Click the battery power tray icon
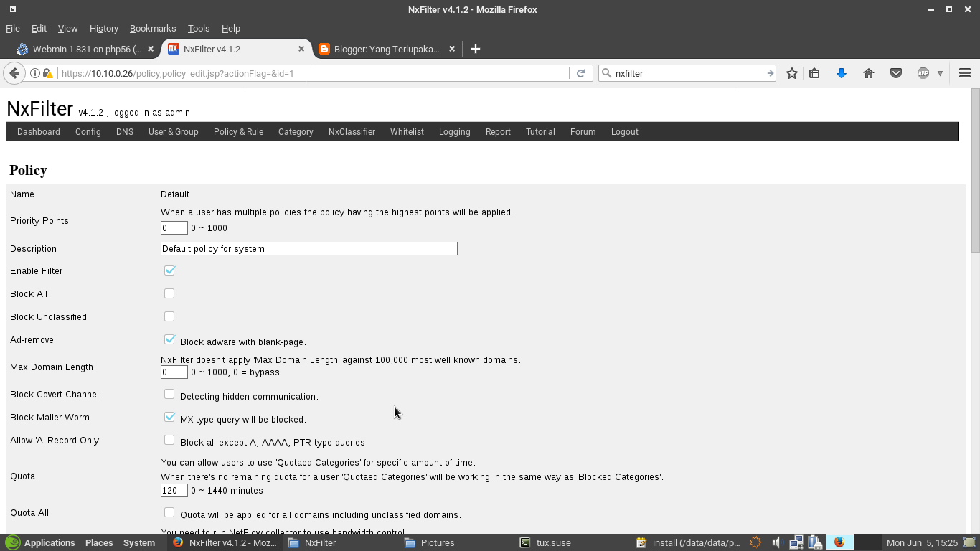 tap(814, 542)
